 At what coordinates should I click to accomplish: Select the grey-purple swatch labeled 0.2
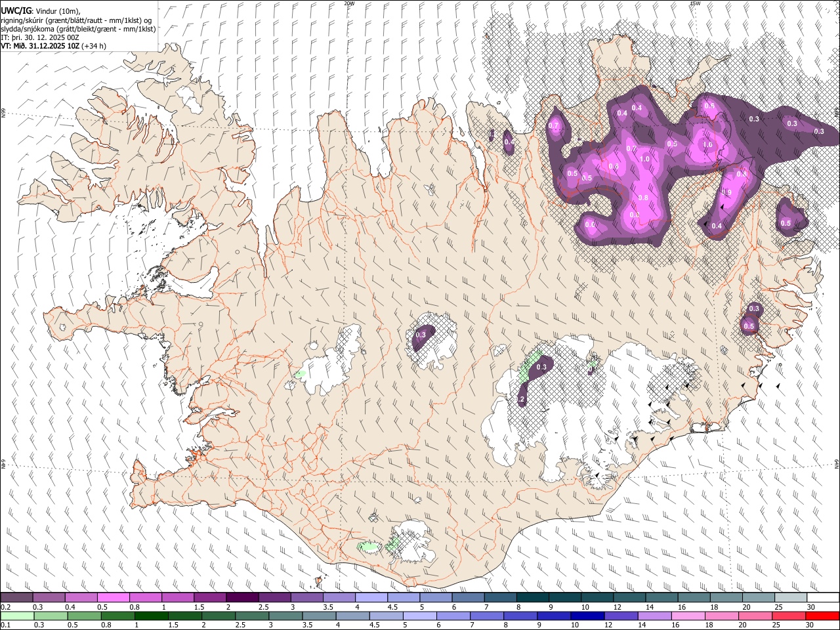click(16, 597)
